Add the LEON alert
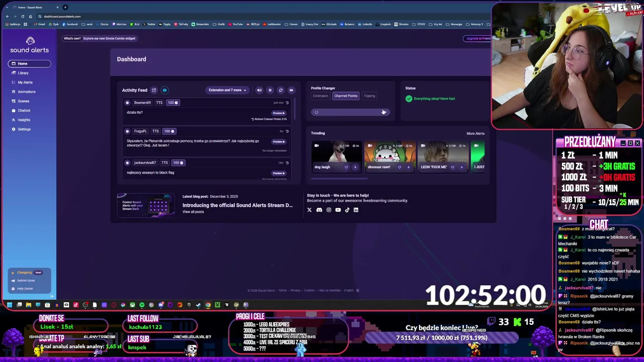Image resolution: width=644 pixels, height=362 pixels. click(x=461, y=167)
